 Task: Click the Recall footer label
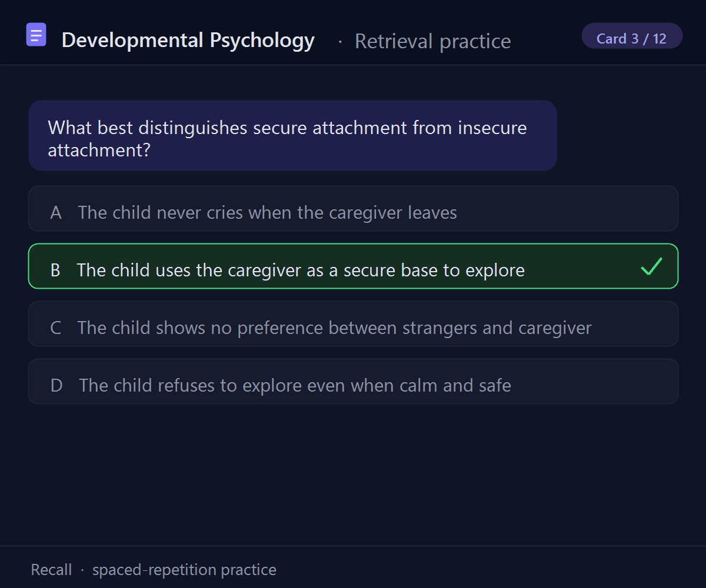(x=51, y=570)
